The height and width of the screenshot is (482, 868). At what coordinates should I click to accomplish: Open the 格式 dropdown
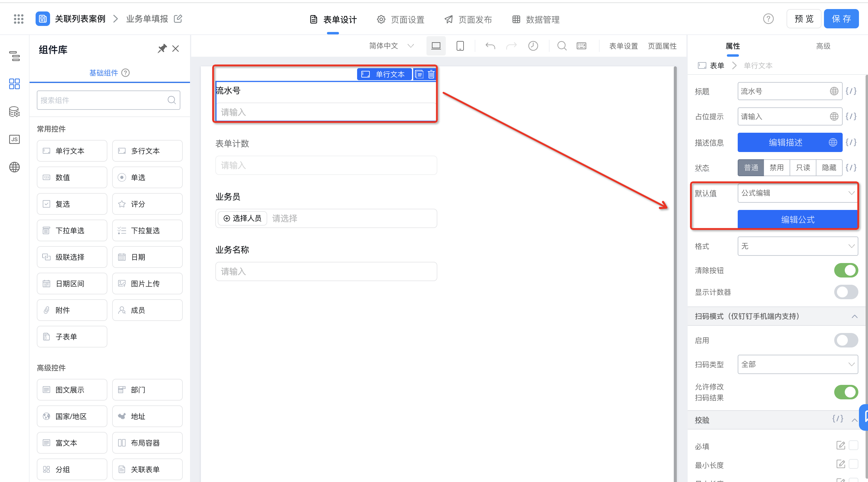(797, 246)
